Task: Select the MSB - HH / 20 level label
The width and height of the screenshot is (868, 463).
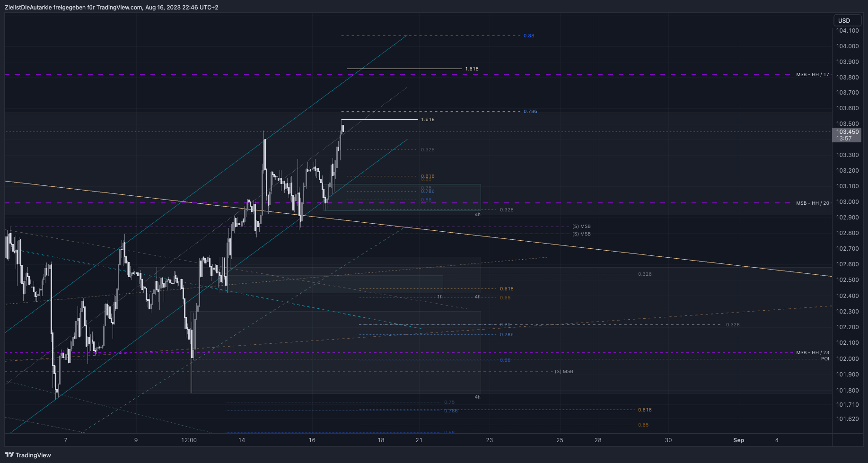Action: (813, 203)
